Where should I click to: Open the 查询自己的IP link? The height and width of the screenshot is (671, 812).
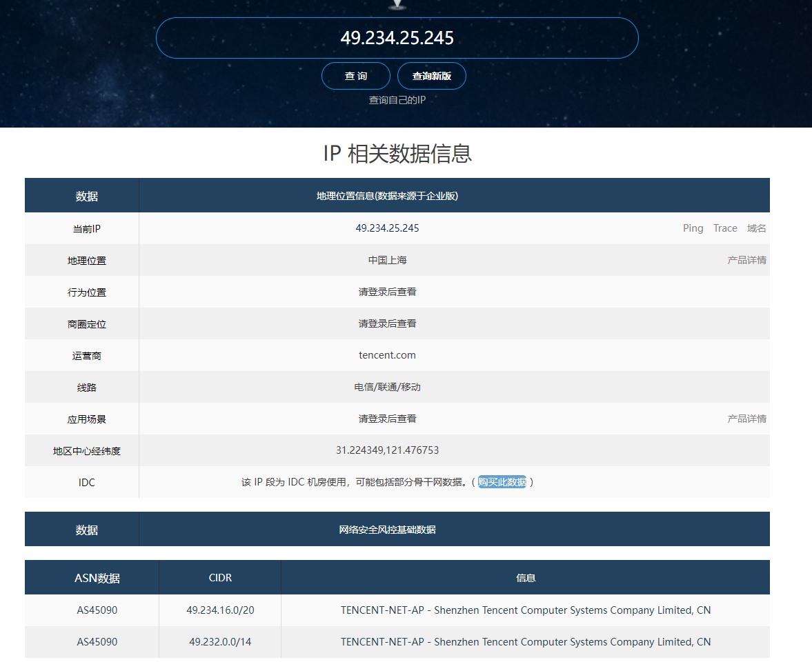coord(397,100)
